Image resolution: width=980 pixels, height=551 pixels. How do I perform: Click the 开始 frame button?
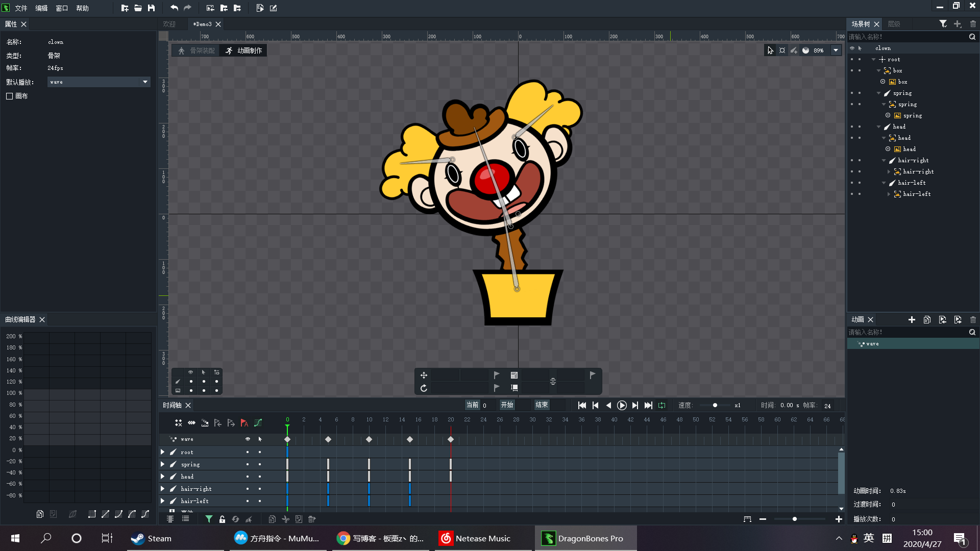507,405
